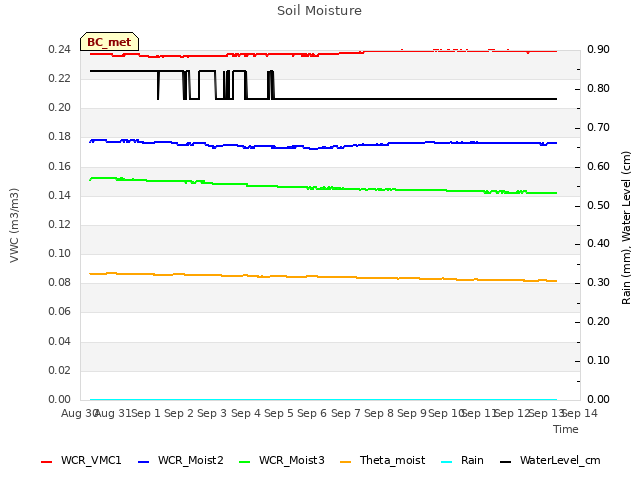This screenshot has height=480, width=640.
Task: Toggle the WCR_VMC1 legend entry
Action: (x=81, y=461)
